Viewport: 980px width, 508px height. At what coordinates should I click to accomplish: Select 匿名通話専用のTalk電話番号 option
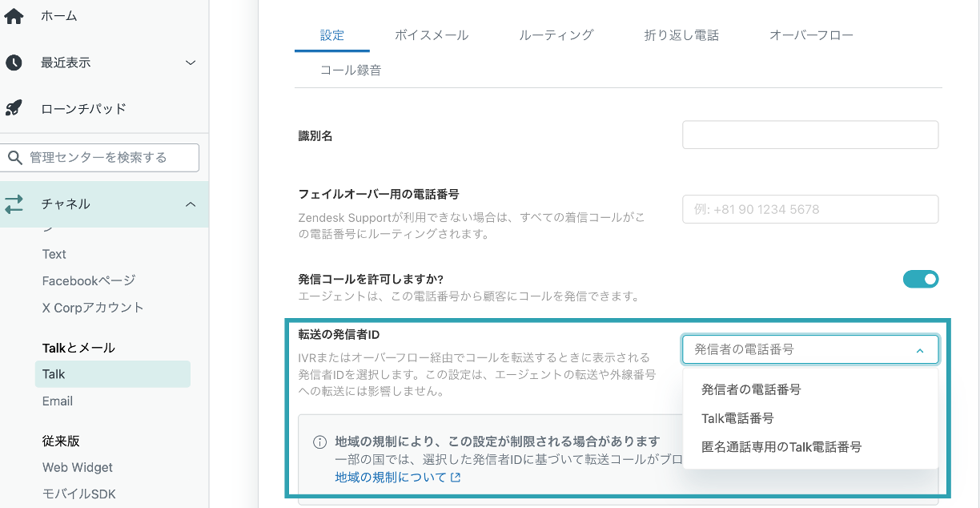point(781,447)
